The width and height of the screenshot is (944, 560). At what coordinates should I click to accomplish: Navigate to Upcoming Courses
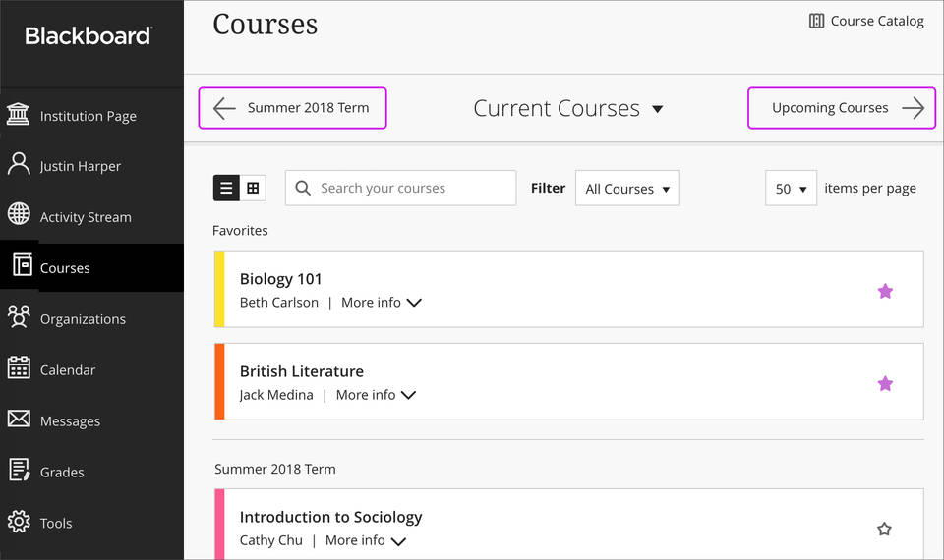coord(847,108)
